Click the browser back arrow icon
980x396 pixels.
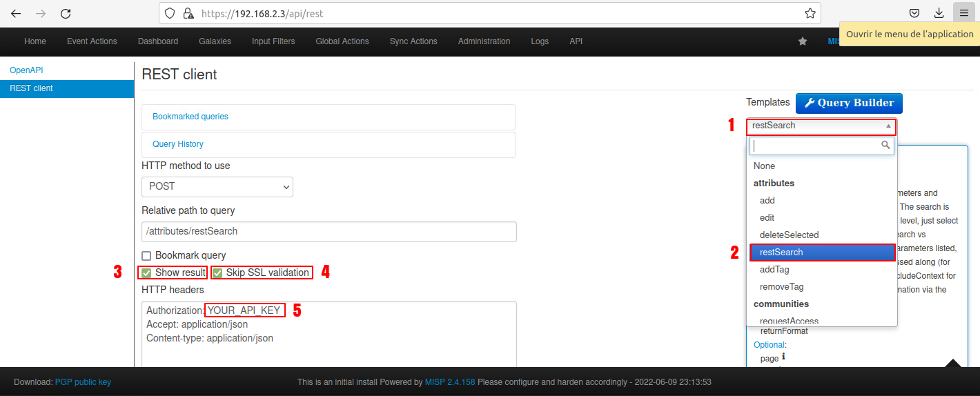click(x=16, y=13)
